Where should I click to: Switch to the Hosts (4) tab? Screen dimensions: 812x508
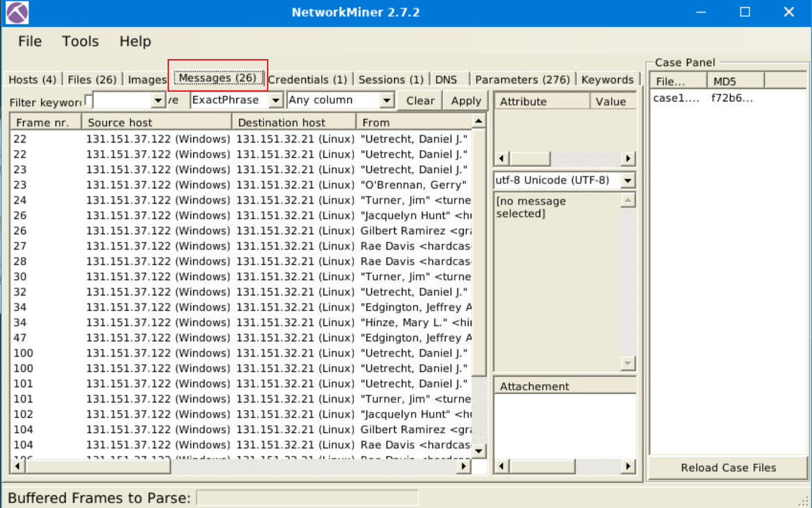[32, 80]
